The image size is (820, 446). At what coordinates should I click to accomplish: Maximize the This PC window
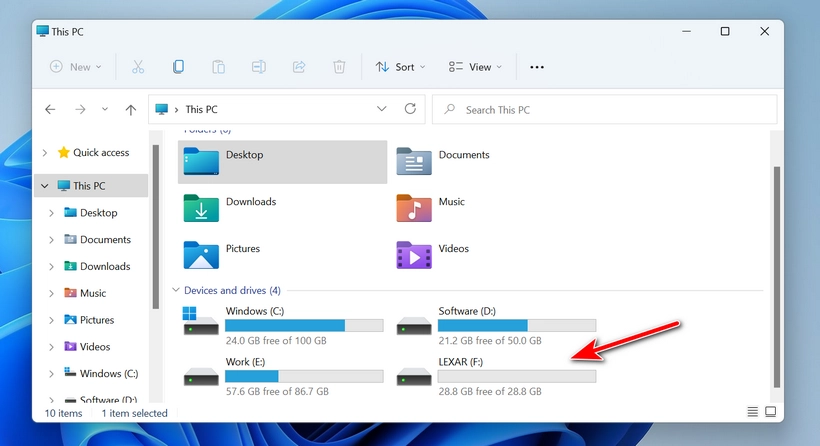coord(725,31)
